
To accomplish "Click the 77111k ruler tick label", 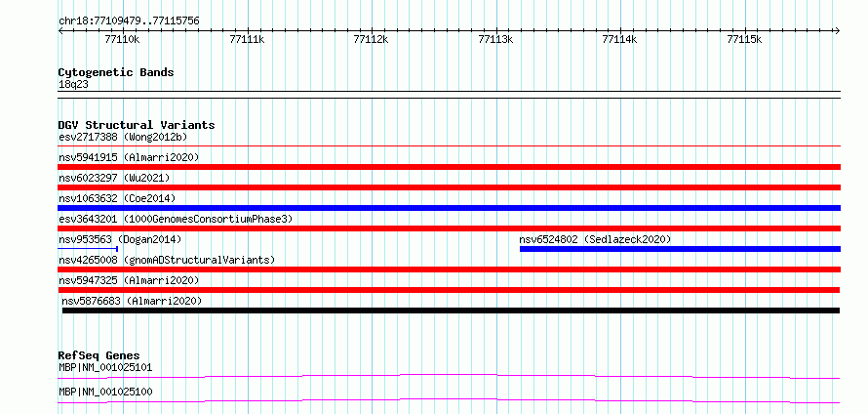I will pos(247,39).
